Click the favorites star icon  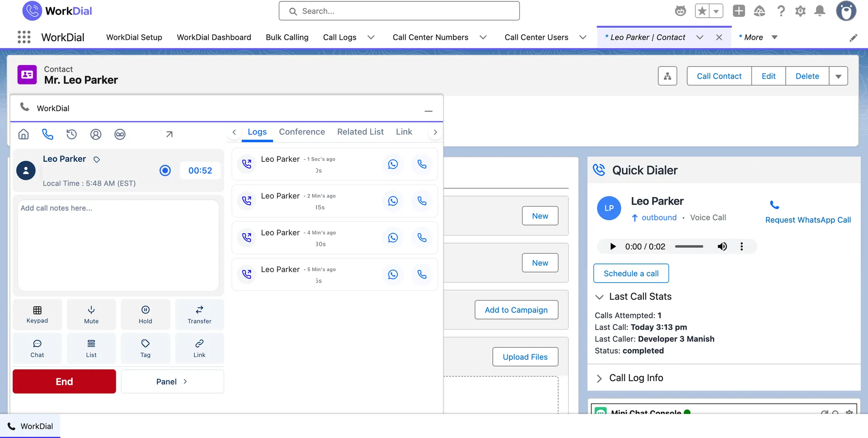(702, 11)
